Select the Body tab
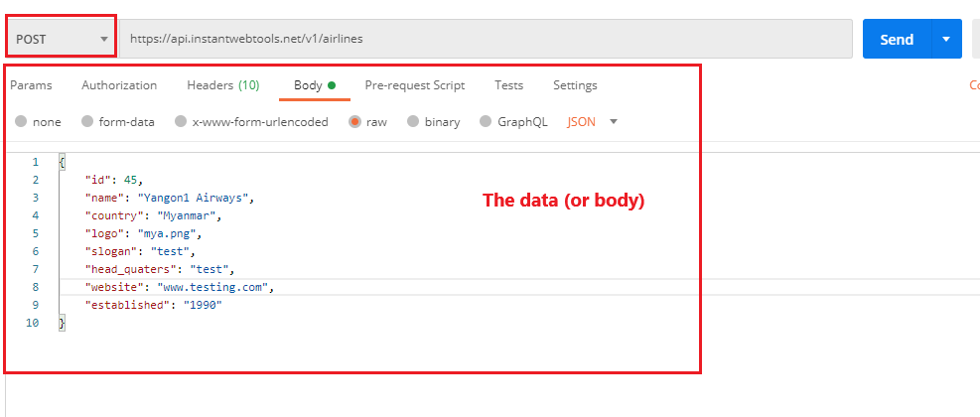The height and width of the screenshot is (417, 980). point(309,85)
